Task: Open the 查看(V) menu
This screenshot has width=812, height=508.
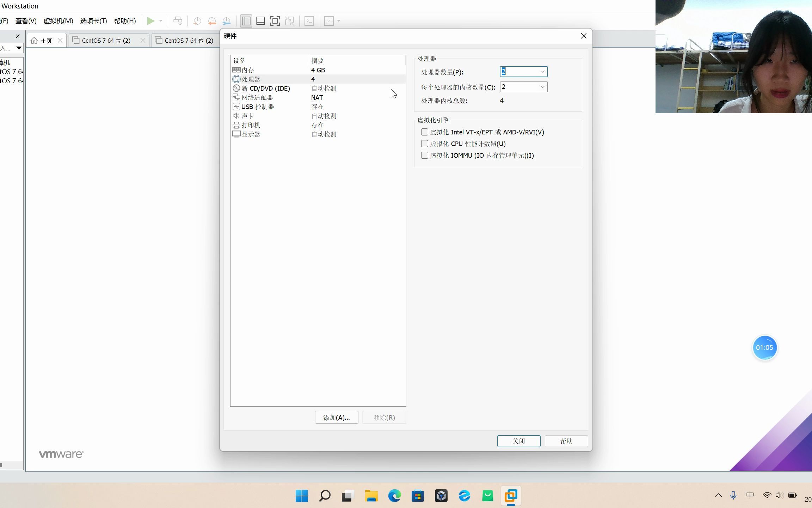Action: pos(26,21)
